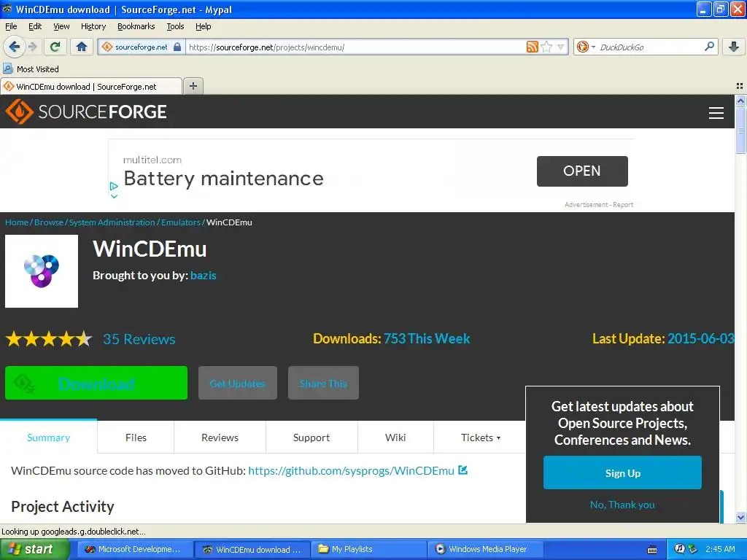The height and width of the screenshot is (560, 747).
Task: Open the 35 Reviews link
Action: (x=139, y=339)
